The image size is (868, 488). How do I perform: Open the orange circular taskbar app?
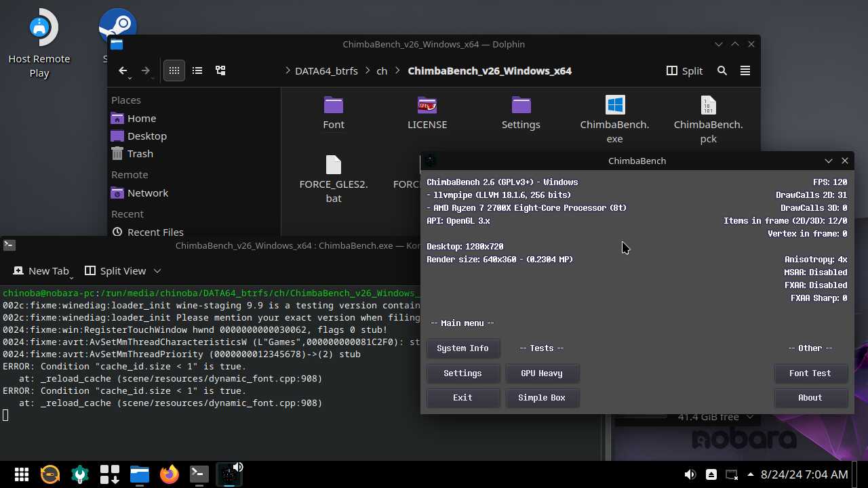50,474
